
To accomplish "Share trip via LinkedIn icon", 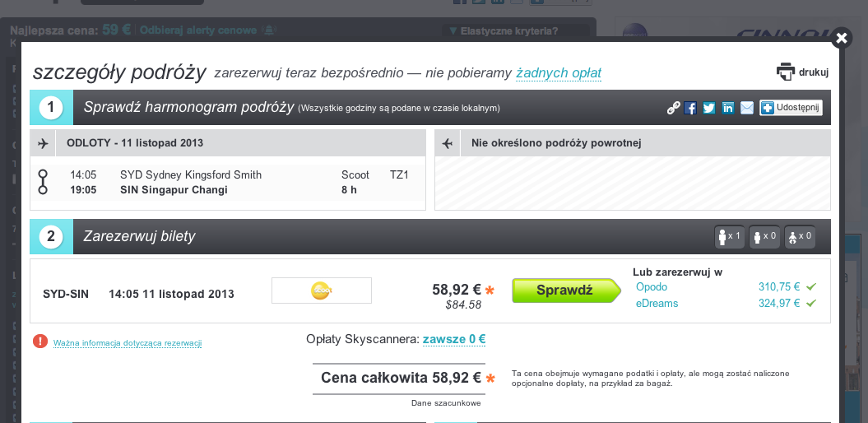I will 728,108.
